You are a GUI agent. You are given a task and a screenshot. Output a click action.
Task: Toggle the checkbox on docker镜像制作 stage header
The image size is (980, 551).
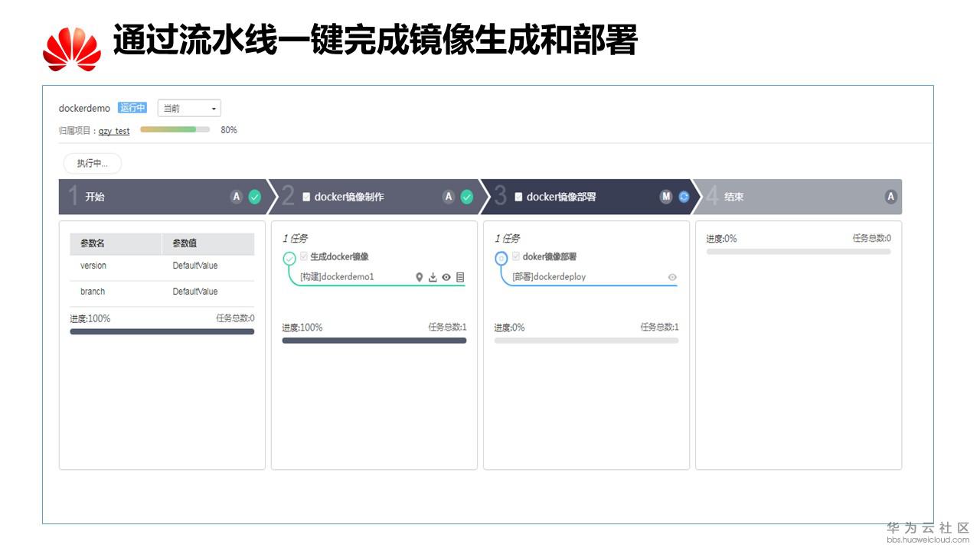tap(304, 196)
